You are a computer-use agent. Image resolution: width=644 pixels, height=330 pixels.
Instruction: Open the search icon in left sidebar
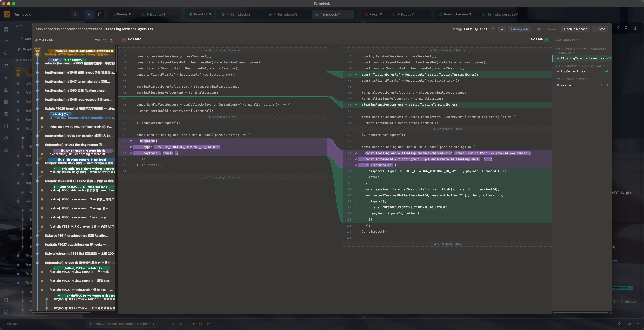[6, 54]
